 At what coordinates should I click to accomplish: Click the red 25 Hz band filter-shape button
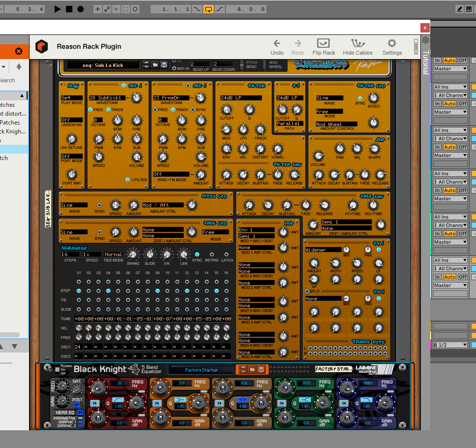tap(118, 400)
